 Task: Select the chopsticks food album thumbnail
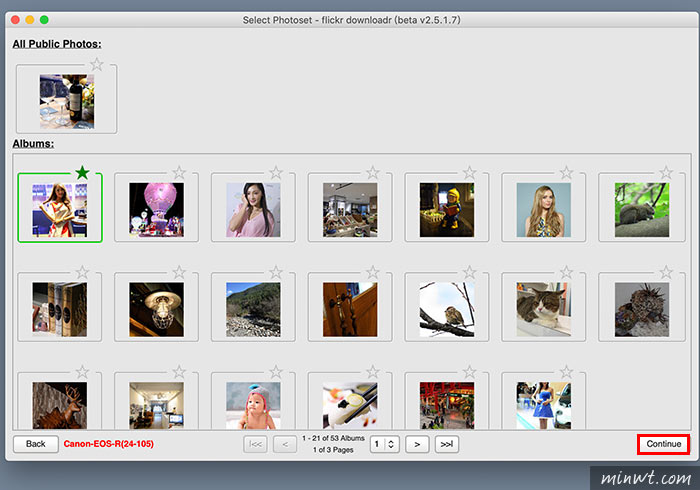coord(350,406)
